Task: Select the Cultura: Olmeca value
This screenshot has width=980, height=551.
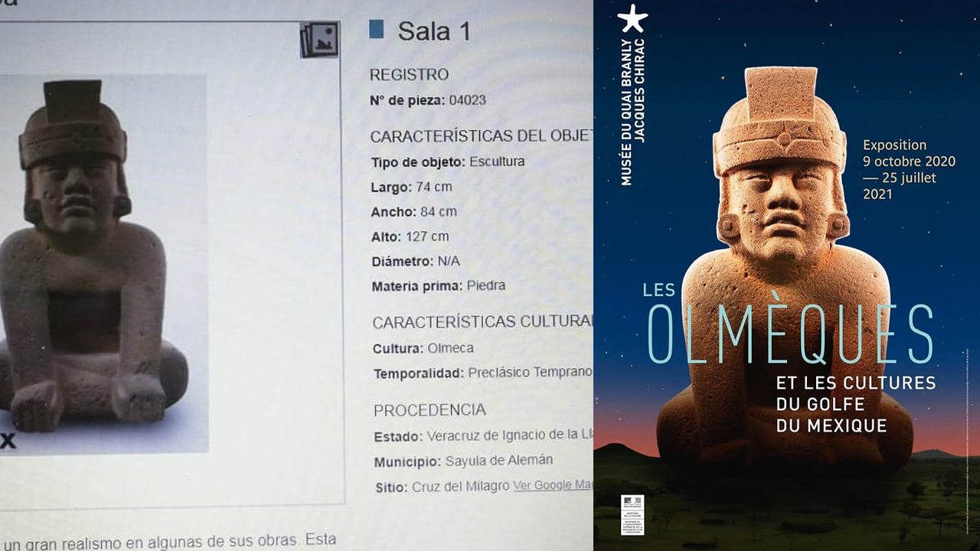Action: point(423,348)
